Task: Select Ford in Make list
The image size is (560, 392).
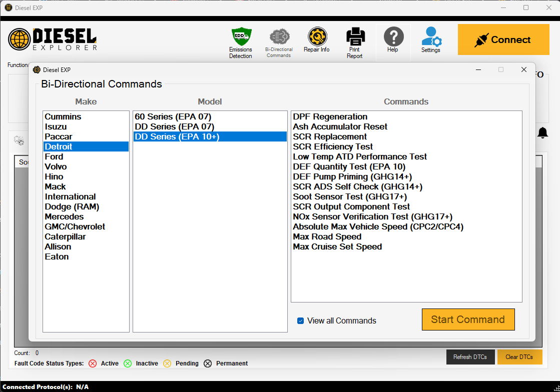Action: tap(86, 156)
